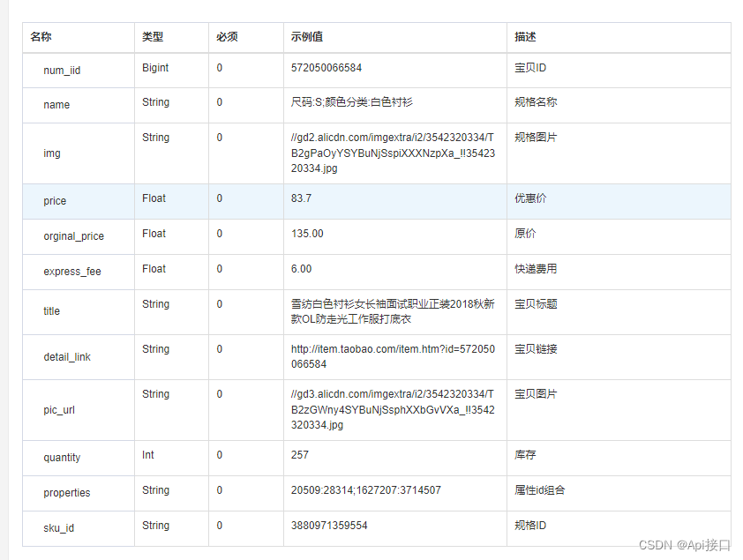Select the 必须 column header
The height and width of the screenshot is (560, 743).
tap(222, 37)
